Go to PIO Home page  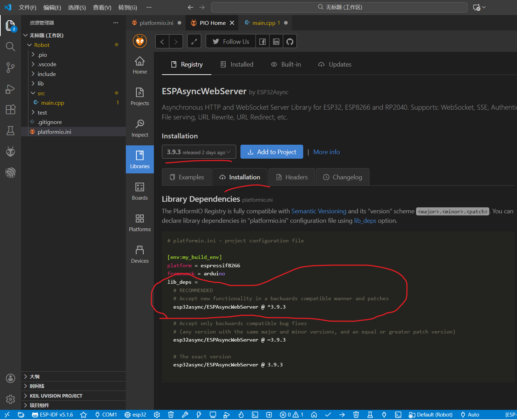click(140, 66)
